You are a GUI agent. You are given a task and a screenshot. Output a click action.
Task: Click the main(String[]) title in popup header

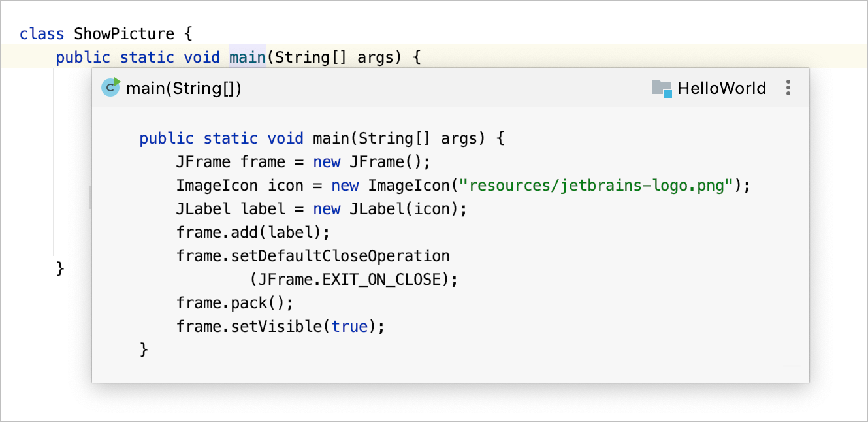point(184,88)
